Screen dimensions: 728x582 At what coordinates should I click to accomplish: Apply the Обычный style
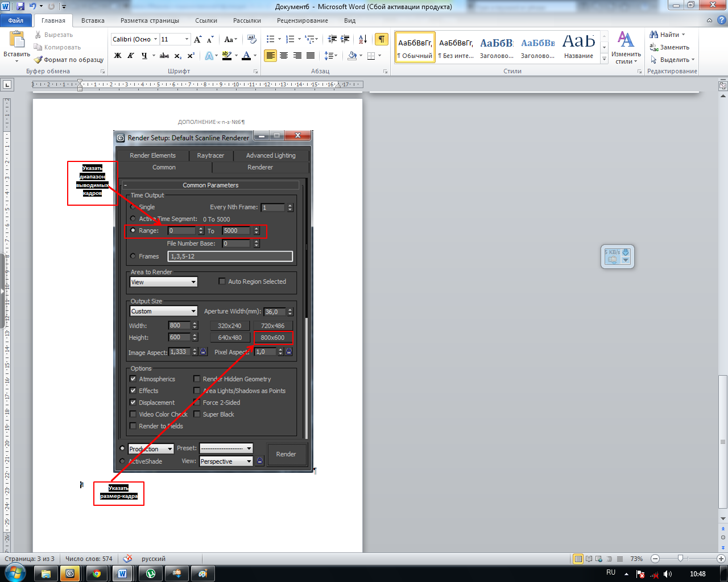415,47
